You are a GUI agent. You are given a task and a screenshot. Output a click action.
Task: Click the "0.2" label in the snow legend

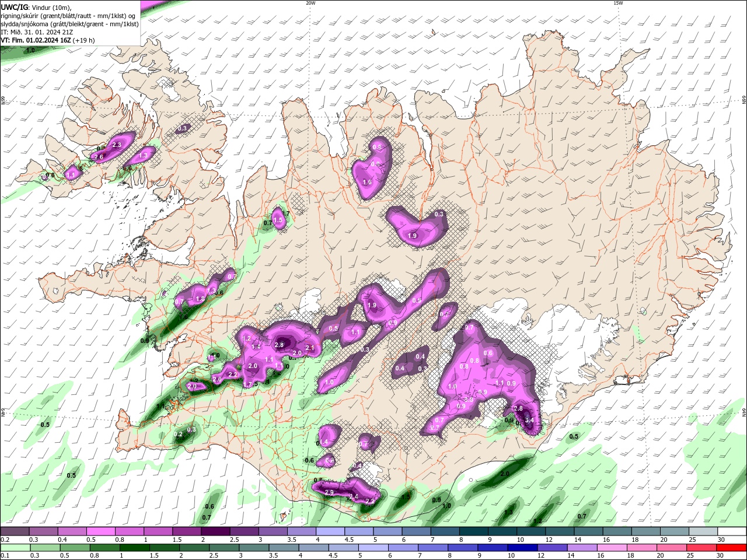point(5,540)
